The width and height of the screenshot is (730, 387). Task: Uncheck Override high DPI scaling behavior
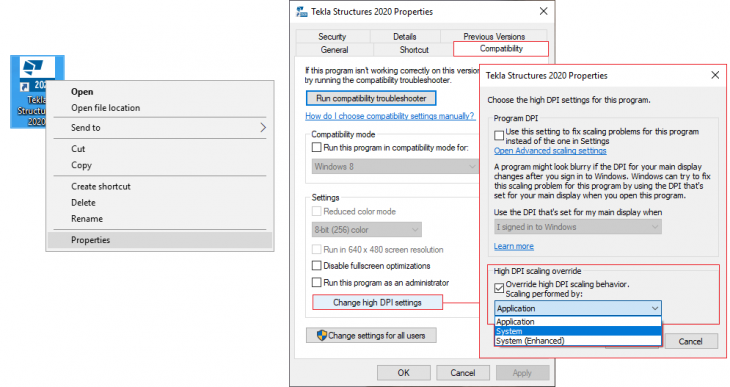coord(499,288)
